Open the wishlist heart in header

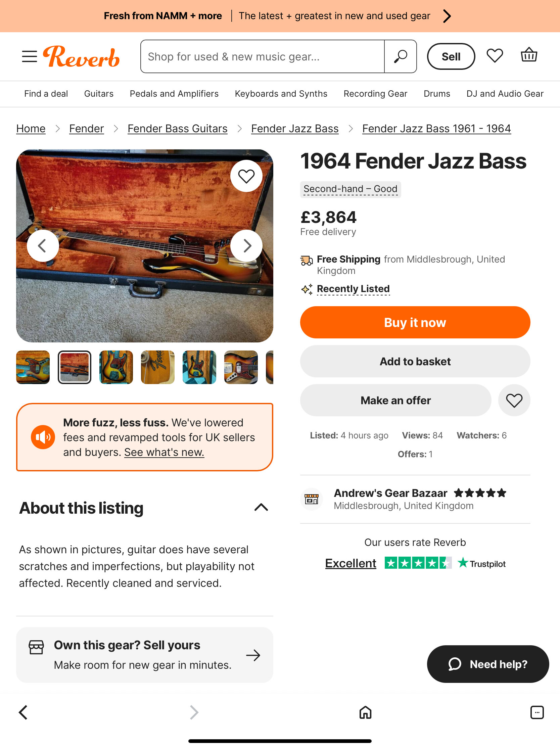[x=495, y=56]
